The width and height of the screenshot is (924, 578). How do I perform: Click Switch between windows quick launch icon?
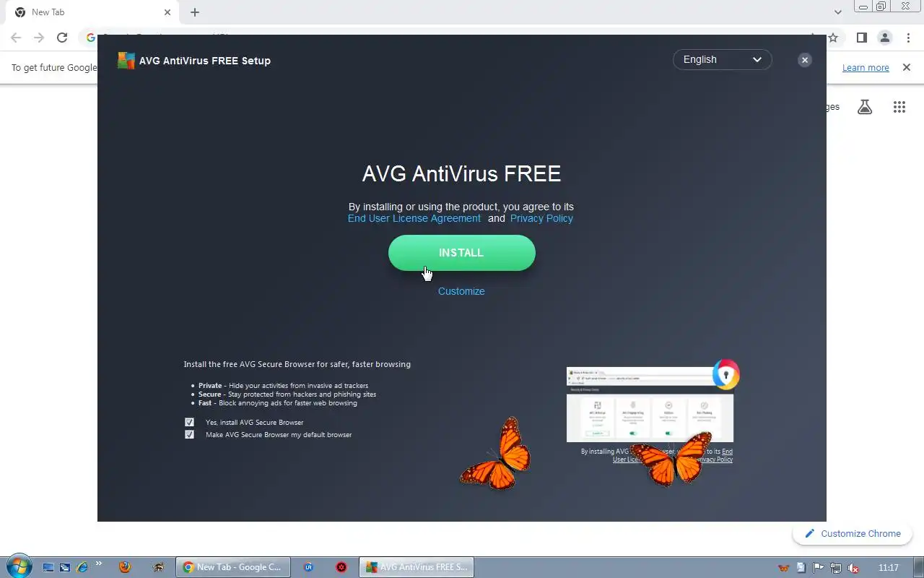point(65,567)
